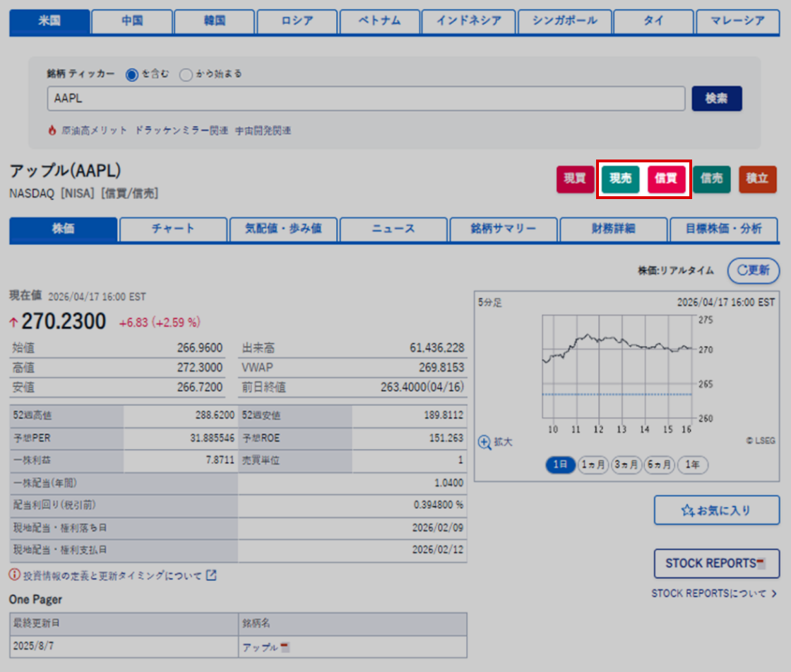Click the red info circle icon
The image size is (791, 672).
click(x=15, y=575)
